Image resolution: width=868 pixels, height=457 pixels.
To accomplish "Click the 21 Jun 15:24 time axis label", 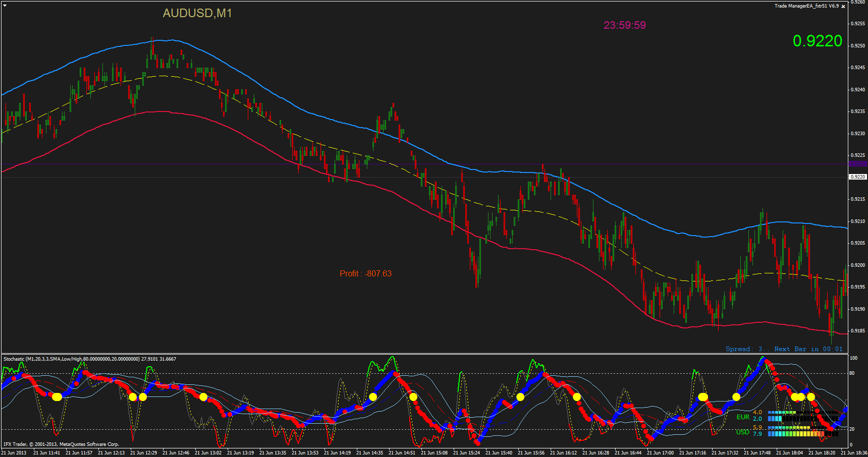I will (x=466, y=453).
